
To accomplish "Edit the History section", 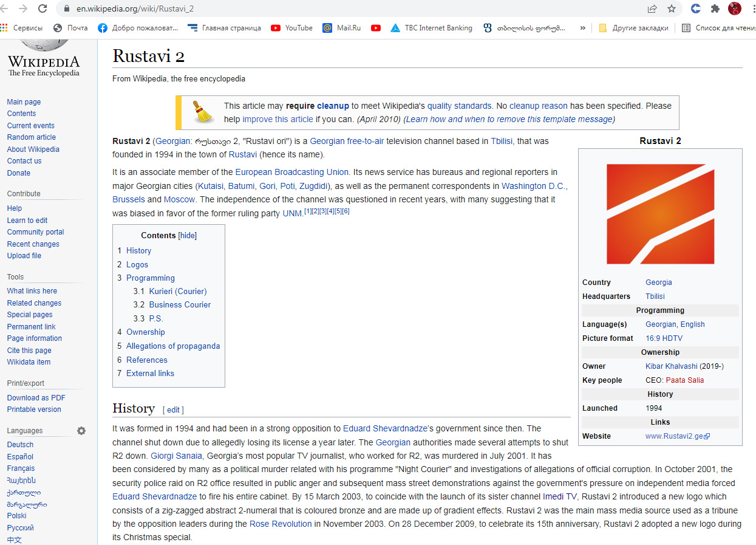I will click(x=173, y=410).
